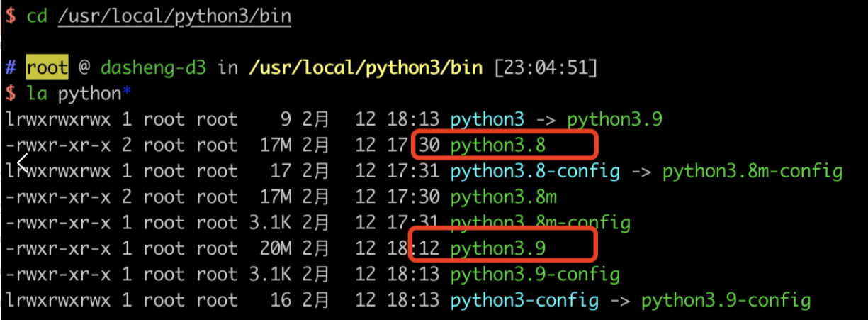The image size is (868, 320).
Task: Click the cyan 'python3' symlink name
Action: tap(487, 119)
